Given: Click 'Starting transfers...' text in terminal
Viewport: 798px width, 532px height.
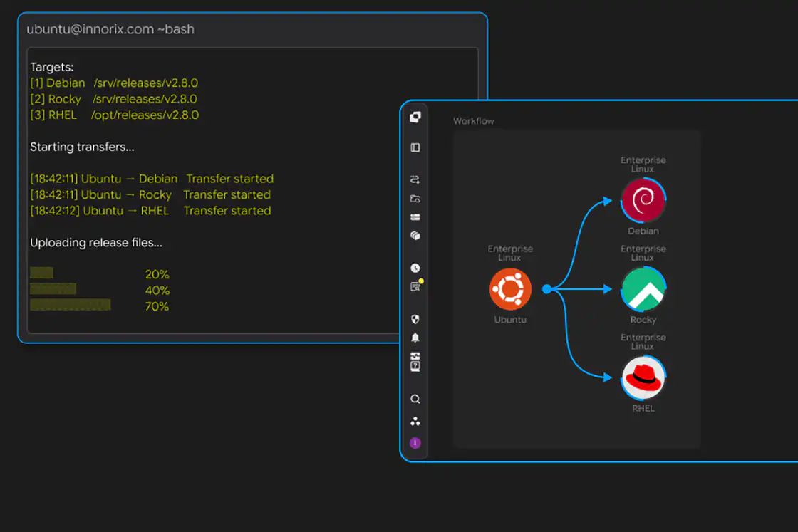Looking at the screenshot, I should point(82,147).
